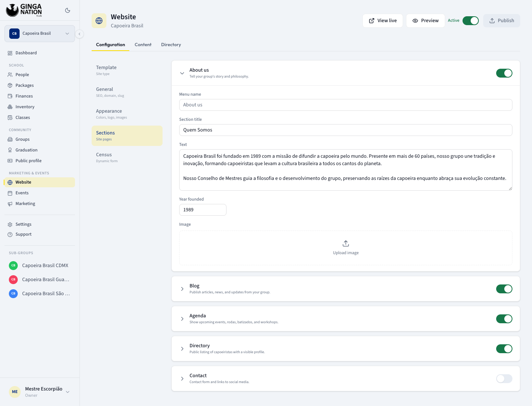Click the View live button
Viewport: 532px width, 406px height.
pyautogui.click(x=383, y=21)
